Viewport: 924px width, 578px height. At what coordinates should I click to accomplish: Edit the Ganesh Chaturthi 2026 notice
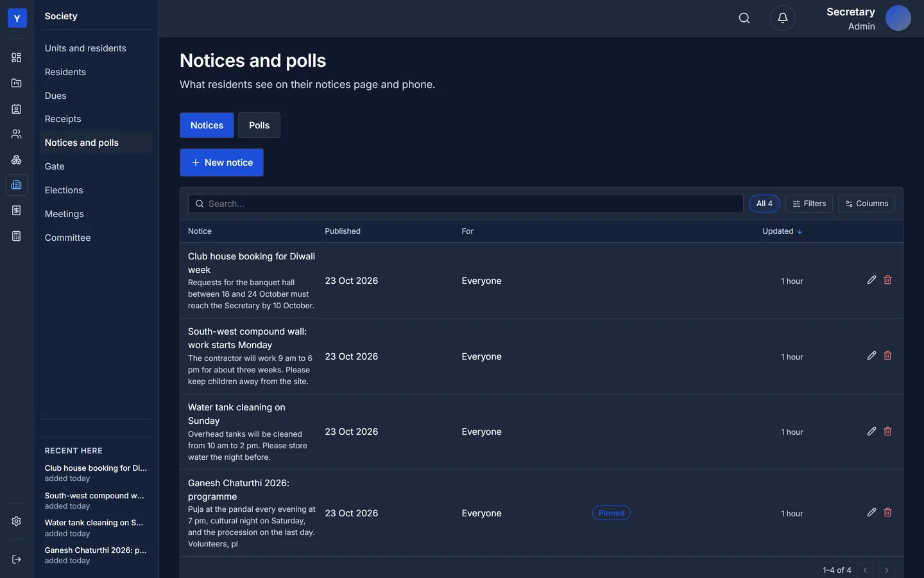pos(871,512)
